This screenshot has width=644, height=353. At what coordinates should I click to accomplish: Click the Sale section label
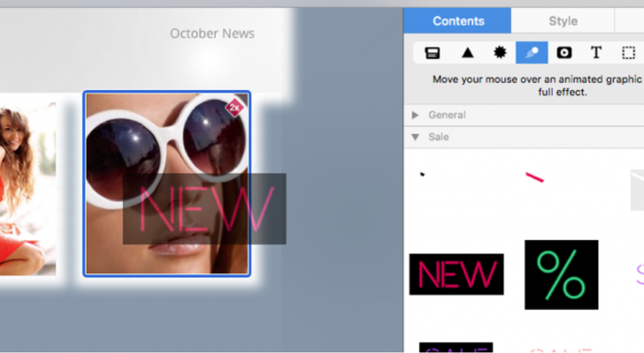(x=438, y=137)
